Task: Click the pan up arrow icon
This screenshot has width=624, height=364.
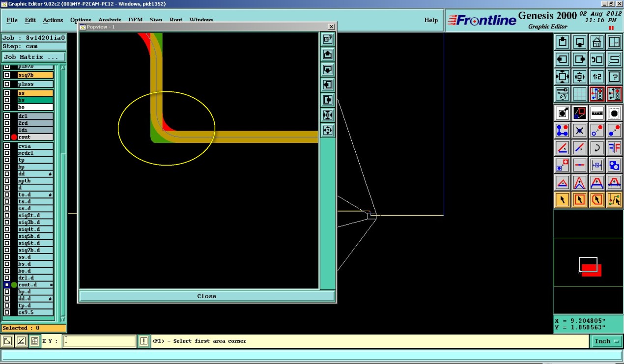Action: point(563,43)
